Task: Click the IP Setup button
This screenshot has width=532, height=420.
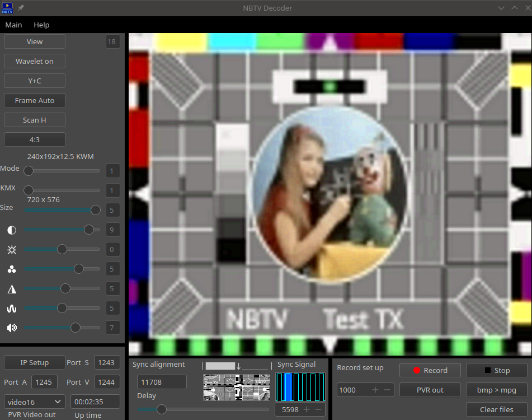Action: click(35, 363)
